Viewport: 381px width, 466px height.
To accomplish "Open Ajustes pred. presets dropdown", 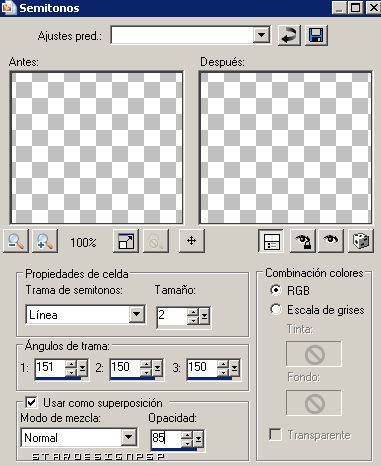I will (261, 35).
